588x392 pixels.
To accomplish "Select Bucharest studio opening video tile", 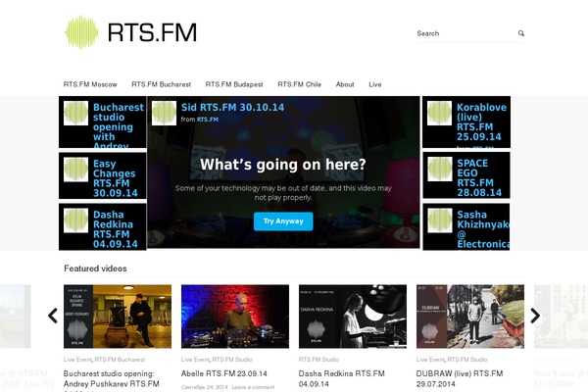I will (102, 122).
